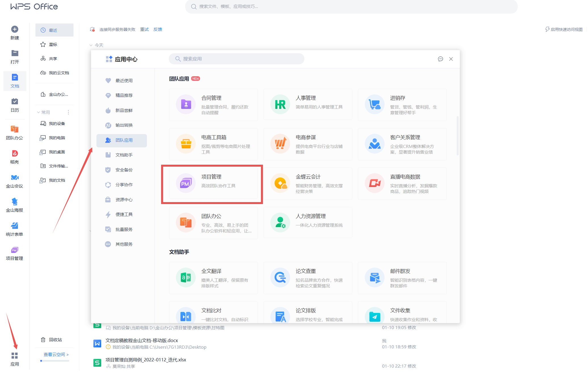Open 项目管理自测用例_2022-0112_迭代.xlsx
This screenshot has height=373, width=588.
146,360
